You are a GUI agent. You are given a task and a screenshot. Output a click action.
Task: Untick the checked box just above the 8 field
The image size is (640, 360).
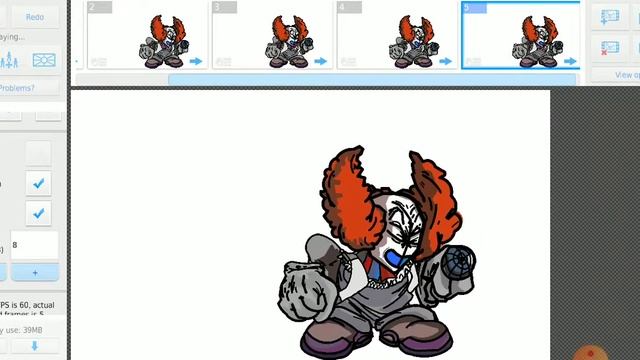(x=38, y=213)
